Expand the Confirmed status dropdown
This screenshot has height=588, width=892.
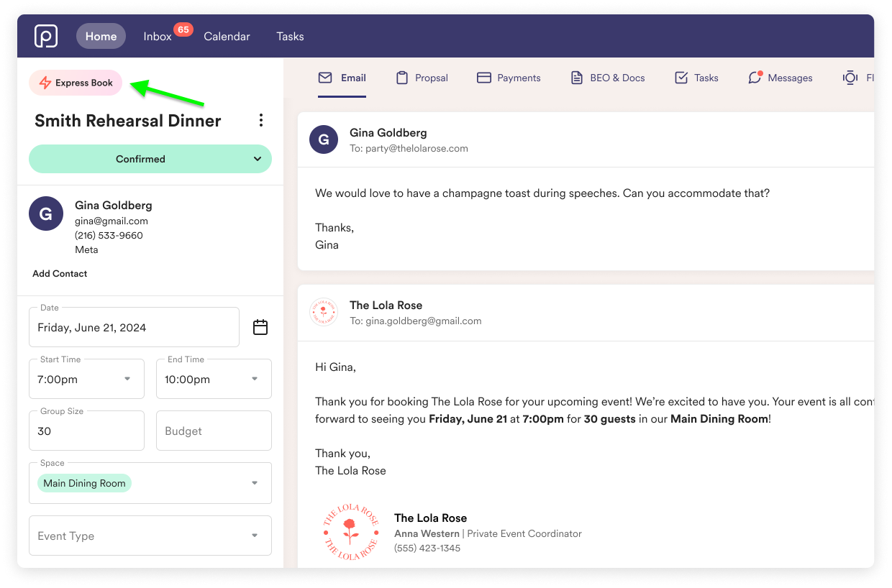click(150, 159)
